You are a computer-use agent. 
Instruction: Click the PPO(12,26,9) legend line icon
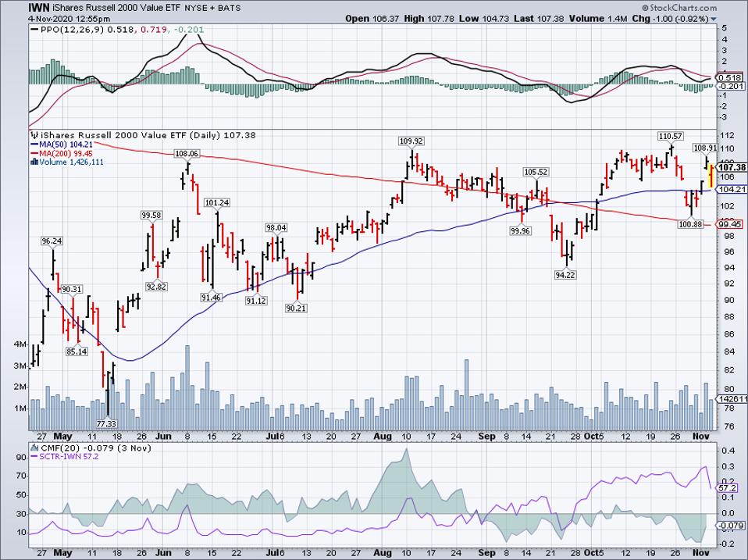click(34, 30)
